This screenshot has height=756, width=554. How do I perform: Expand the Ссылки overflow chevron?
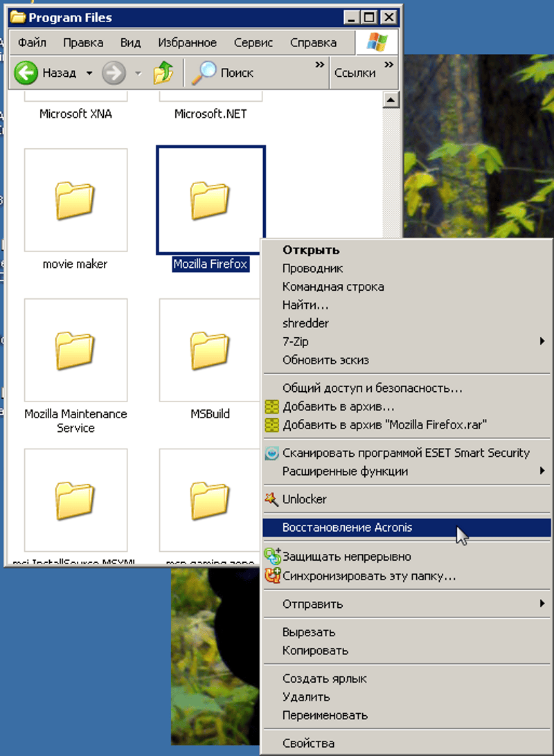(389, 64)
